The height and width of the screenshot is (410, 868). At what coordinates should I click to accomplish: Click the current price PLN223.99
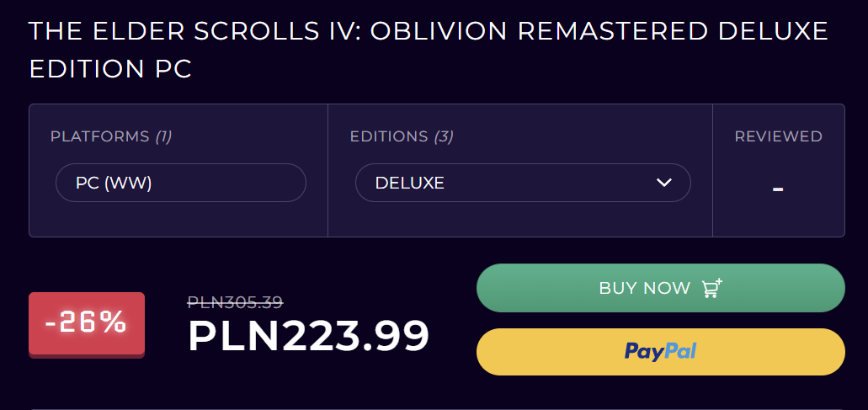point(308,336)
